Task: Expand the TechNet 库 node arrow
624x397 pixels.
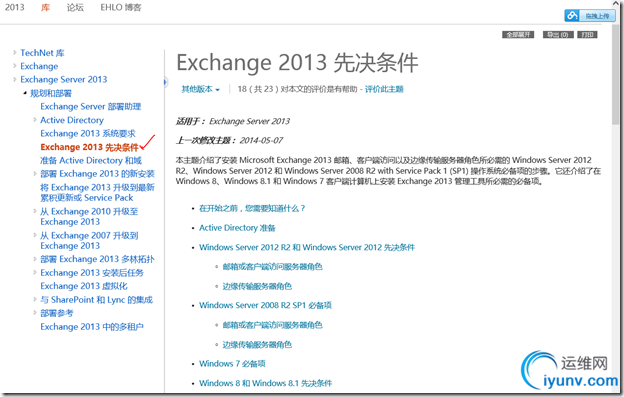Action: click(15, 52)
